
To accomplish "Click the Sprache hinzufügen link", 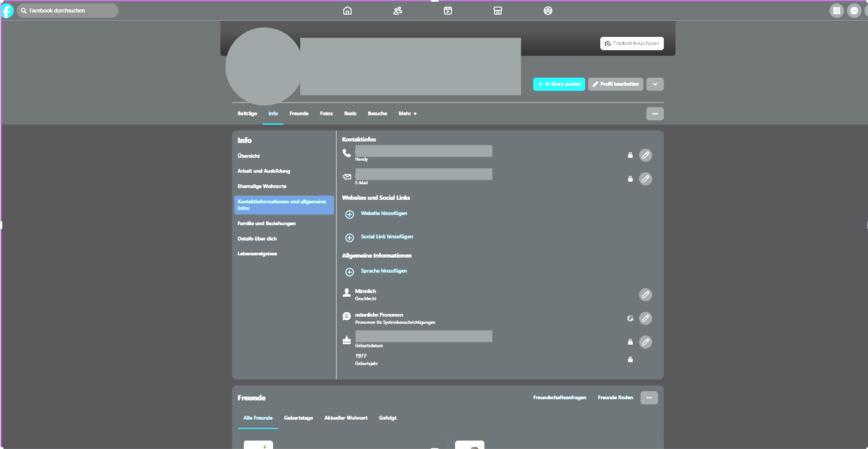I will click(x=384, y=271).
